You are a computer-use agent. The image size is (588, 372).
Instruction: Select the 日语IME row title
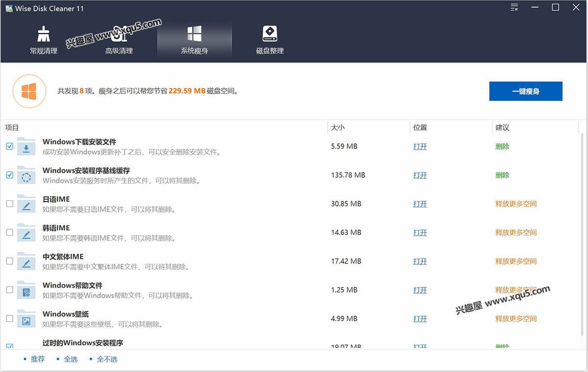pyautogui.click(x=56, y=199)
